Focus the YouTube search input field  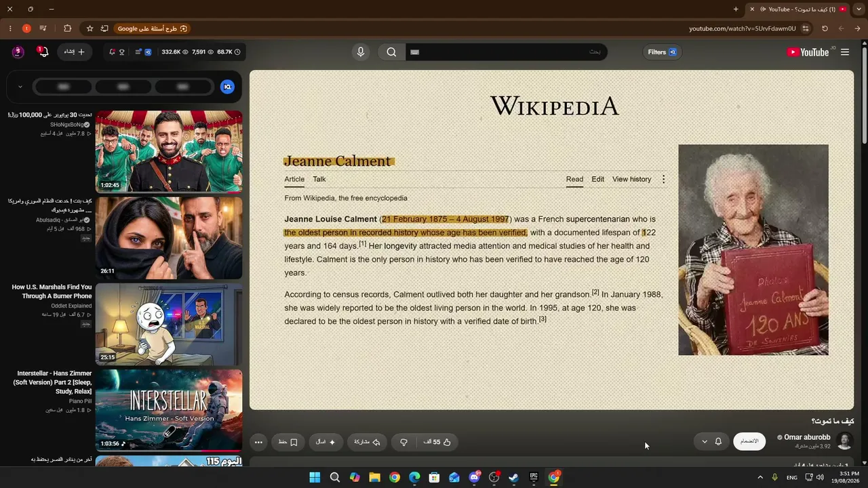click(x=505, y=52)
